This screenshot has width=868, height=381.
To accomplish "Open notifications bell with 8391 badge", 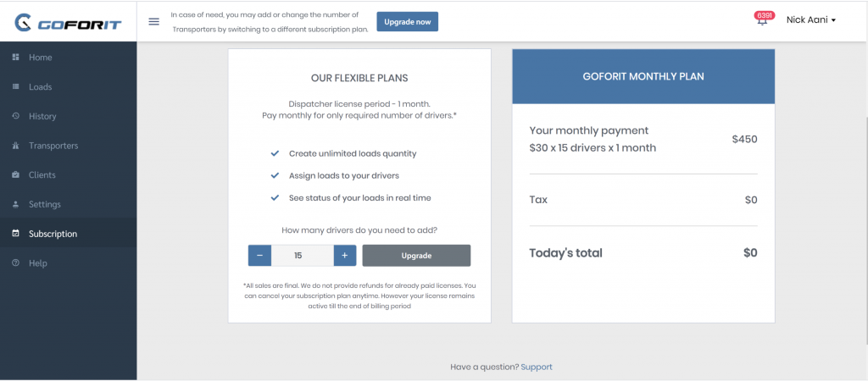I will [x=763, y=20].
